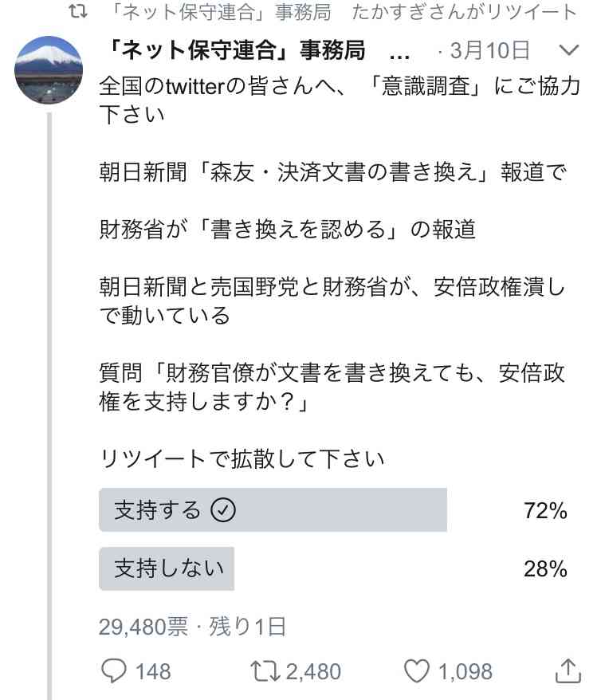Click the retweet count 2,480
597x700 pixels.
pyautogui.click(x=313, y=671)
